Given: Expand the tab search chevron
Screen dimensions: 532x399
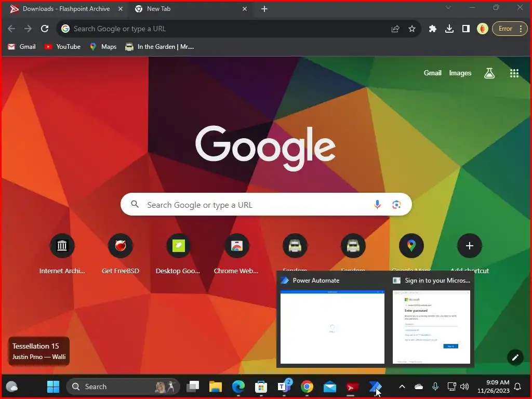Looking at the screenshot, I should coord(448,7).
